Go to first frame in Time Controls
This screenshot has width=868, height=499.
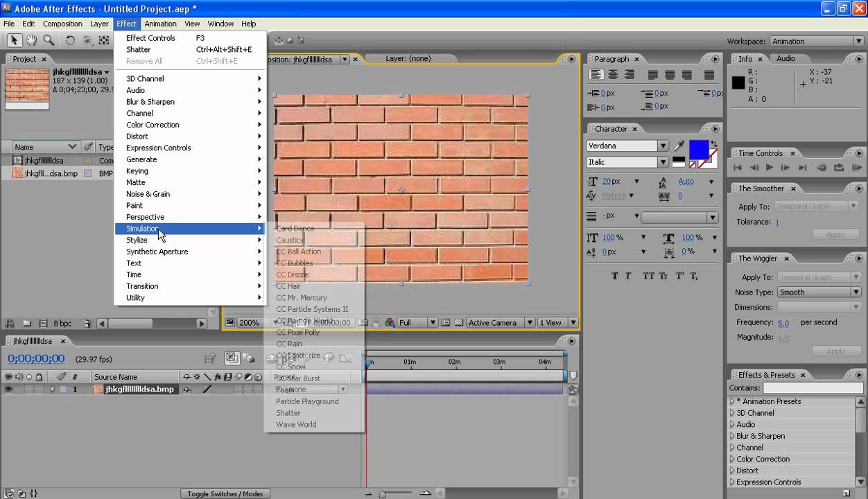(x=738, y=168)
